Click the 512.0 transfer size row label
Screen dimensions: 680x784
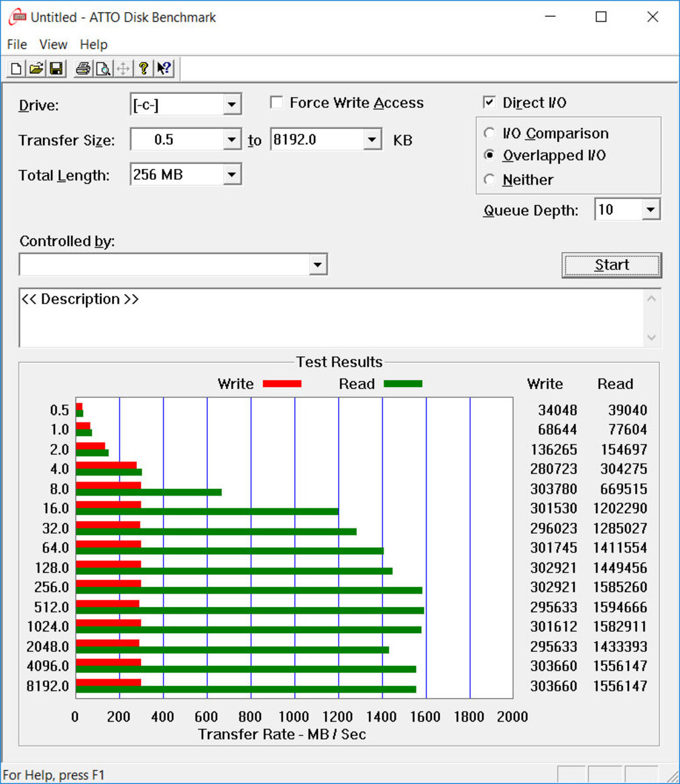tap(52, 607)
